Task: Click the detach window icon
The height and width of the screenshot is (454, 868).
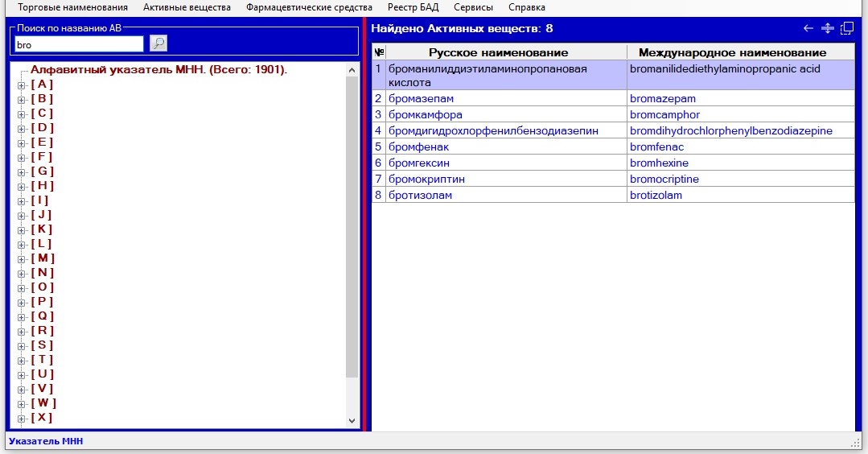Action: click(846, 28)
